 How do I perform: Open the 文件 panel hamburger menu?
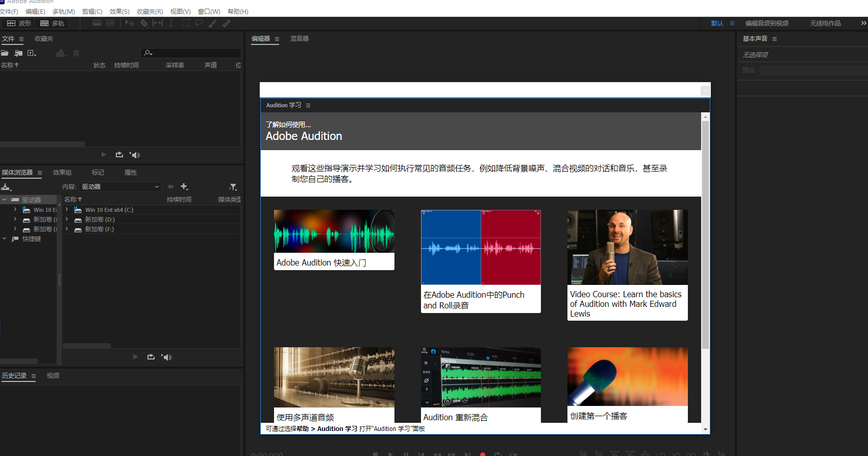[21, 39]
